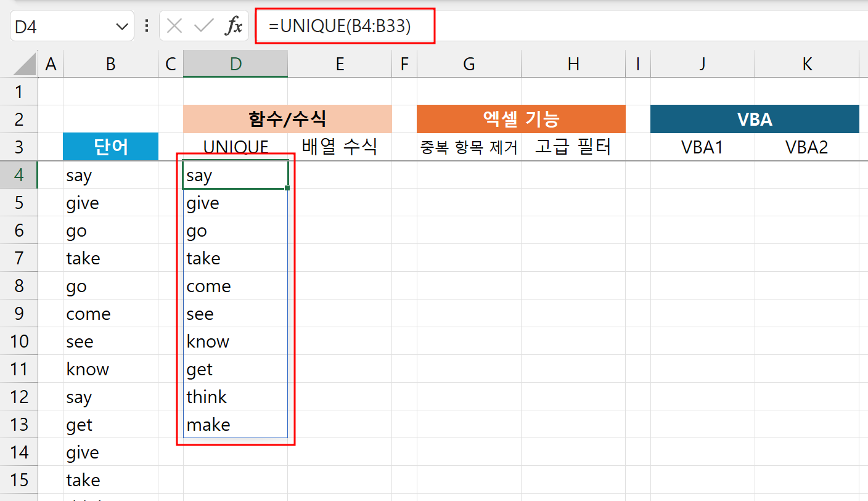
Task: Select the spilled result cell containing 'make'
Action: tap(235, 425)
